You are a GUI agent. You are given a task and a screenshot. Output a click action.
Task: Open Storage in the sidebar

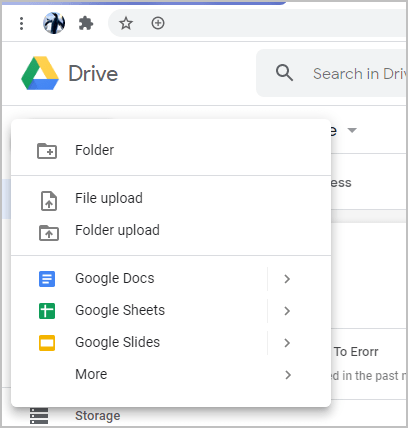[98, 416]
